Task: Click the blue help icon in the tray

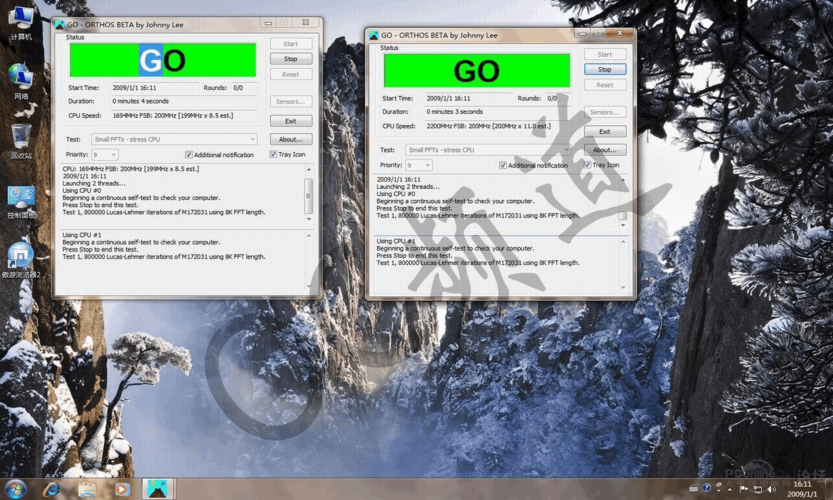Action: [706, 488]
